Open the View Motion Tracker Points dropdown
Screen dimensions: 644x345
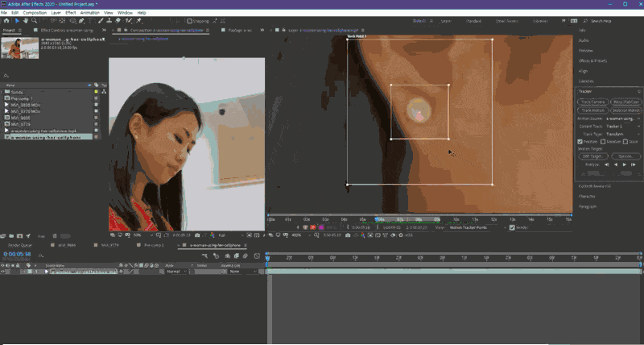coord(477,227)
